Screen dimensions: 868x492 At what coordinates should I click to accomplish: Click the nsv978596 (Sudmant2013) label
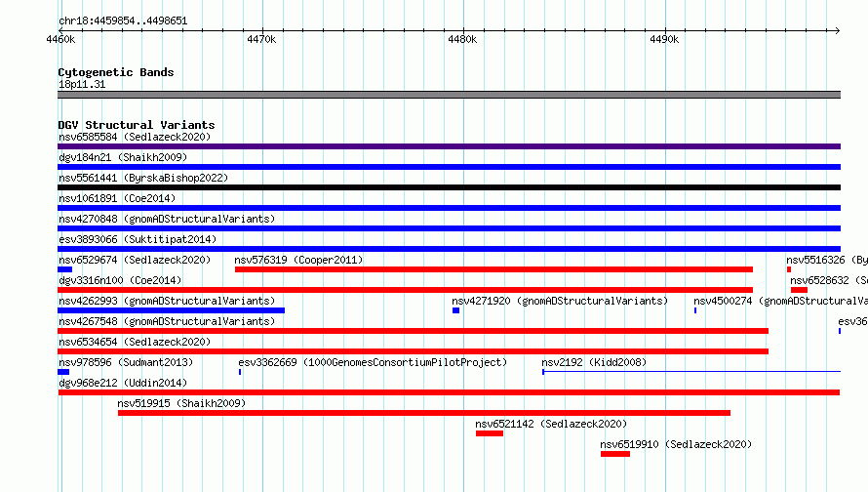point(126,362)
